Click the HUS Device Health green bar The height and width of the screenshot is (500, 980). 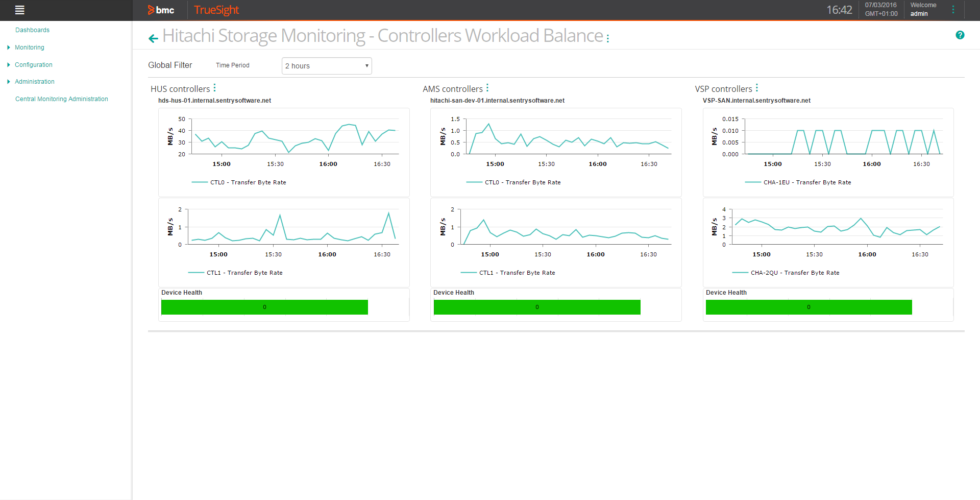(264, 307)
